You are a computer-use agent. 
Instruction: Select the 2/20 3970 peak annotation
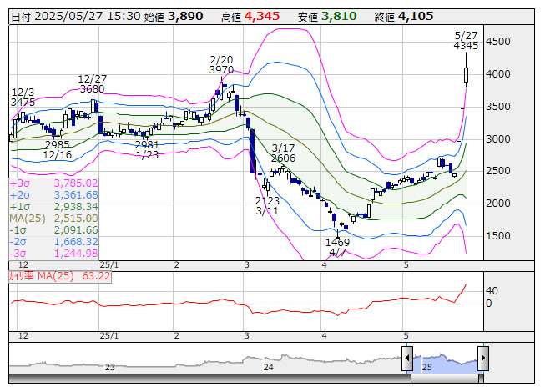[x=221, y=65]
